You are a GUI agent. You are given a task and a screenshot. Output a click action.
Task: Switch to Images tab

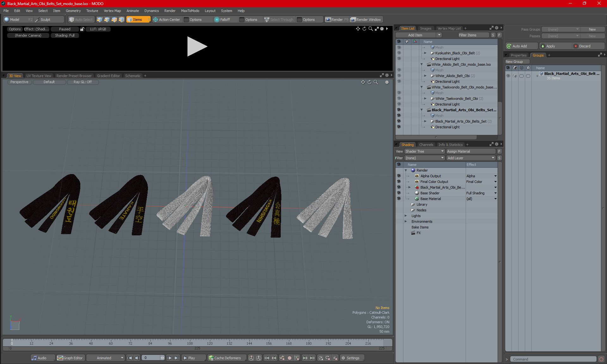point(426,28)
